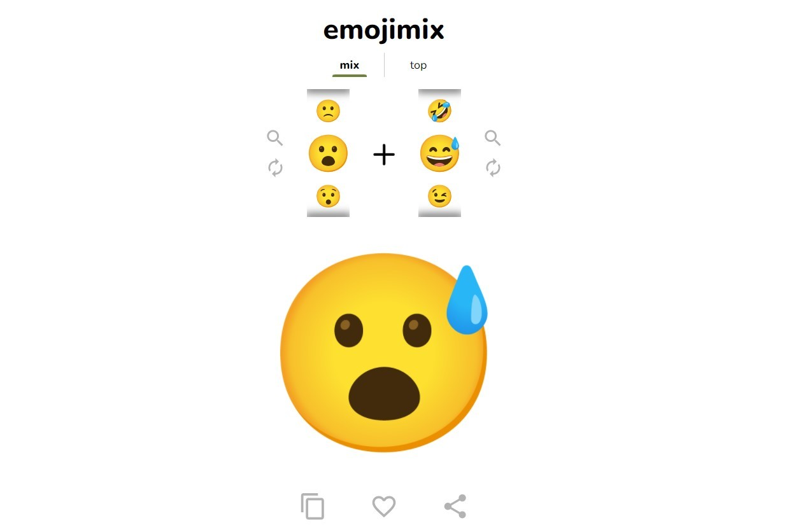Screen dimensions: 789x532
Task: Search emojis for the right picker
Action: (492, 138)
